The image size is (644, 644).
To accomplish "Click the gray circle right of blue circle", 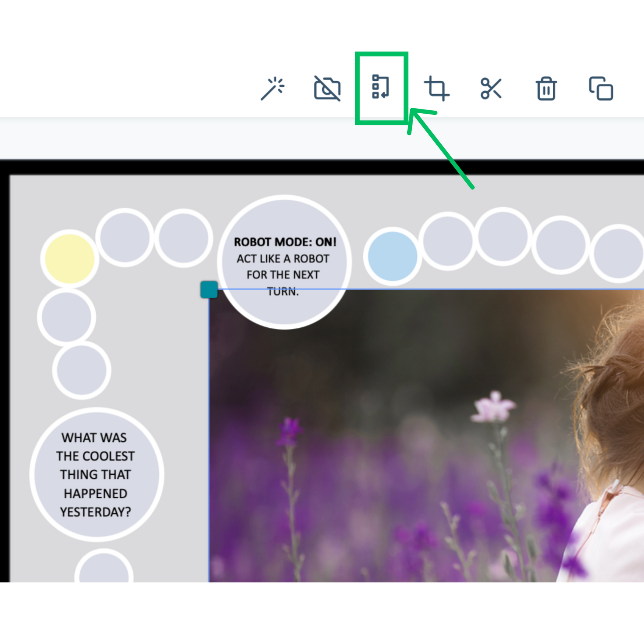I will coord(448,241).
